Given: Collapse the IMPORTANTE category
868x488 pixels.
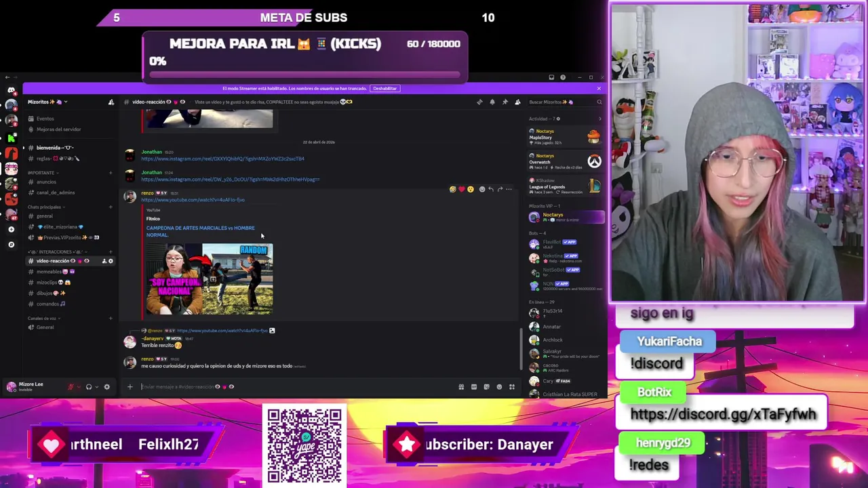Looking at the screenshot, I should pos(42,173).
